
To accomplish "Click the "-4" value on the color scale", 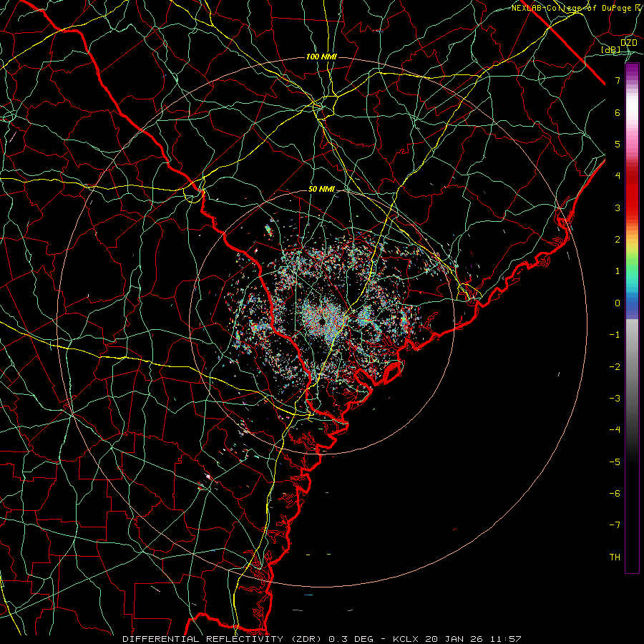I will (615, 429).
